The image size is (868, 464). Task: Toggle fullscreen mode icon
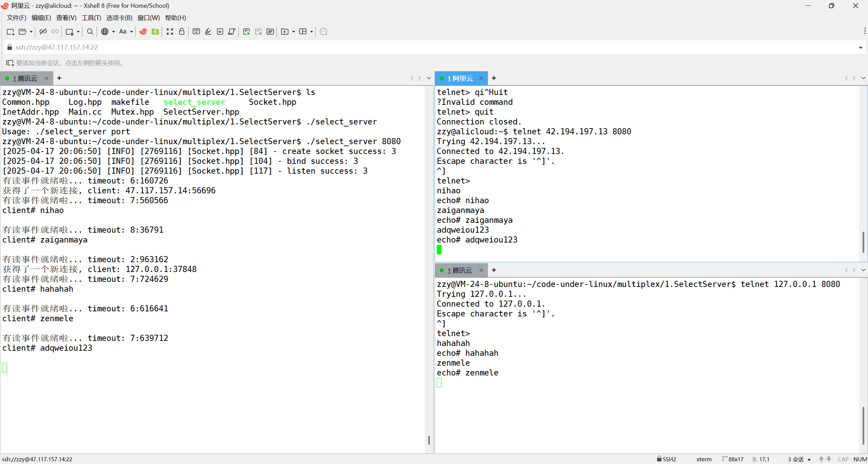pyautogui.click(x=170, y=32)
